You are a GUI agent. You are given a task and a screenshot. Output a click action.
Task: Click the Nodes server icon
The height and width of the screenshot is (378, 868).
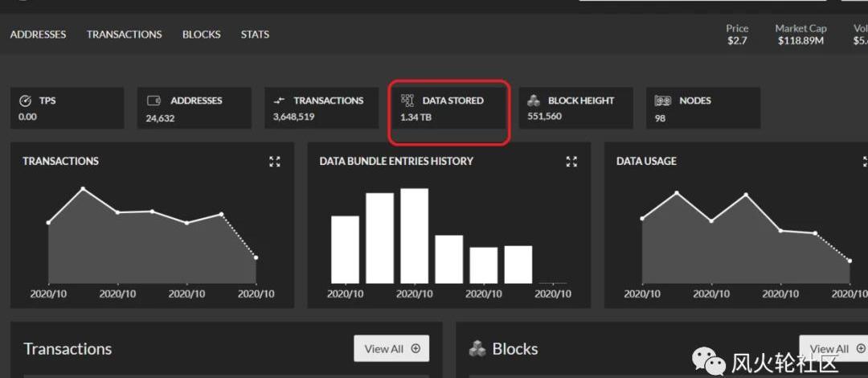662,101
